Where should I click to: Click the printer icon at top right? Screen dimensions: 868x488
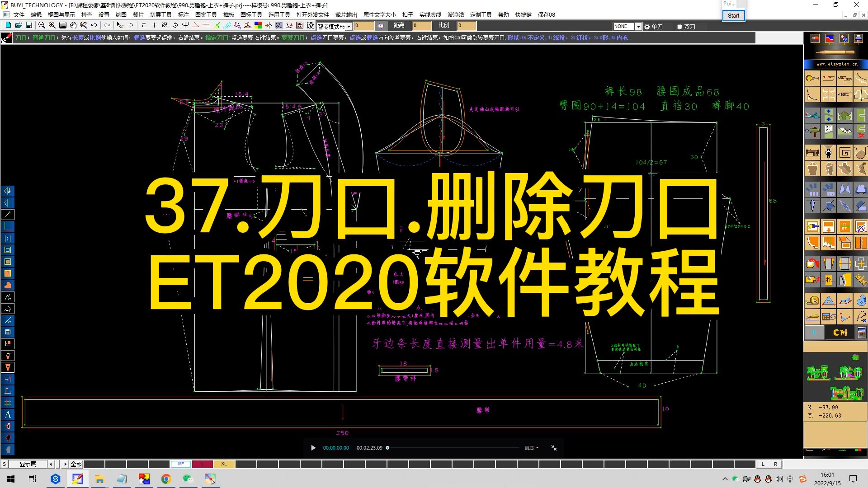(858, 38)
